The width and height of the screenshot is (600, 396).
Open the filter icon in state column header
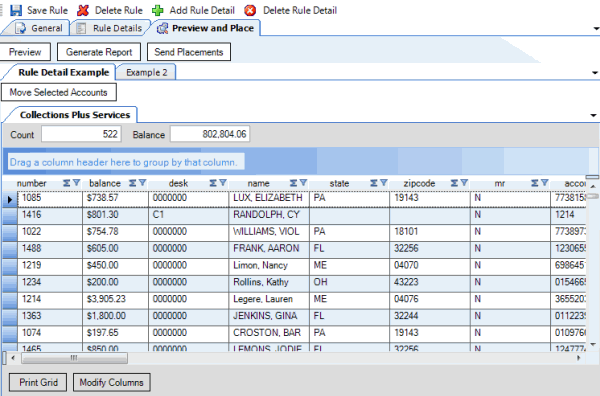pos(384,183)
